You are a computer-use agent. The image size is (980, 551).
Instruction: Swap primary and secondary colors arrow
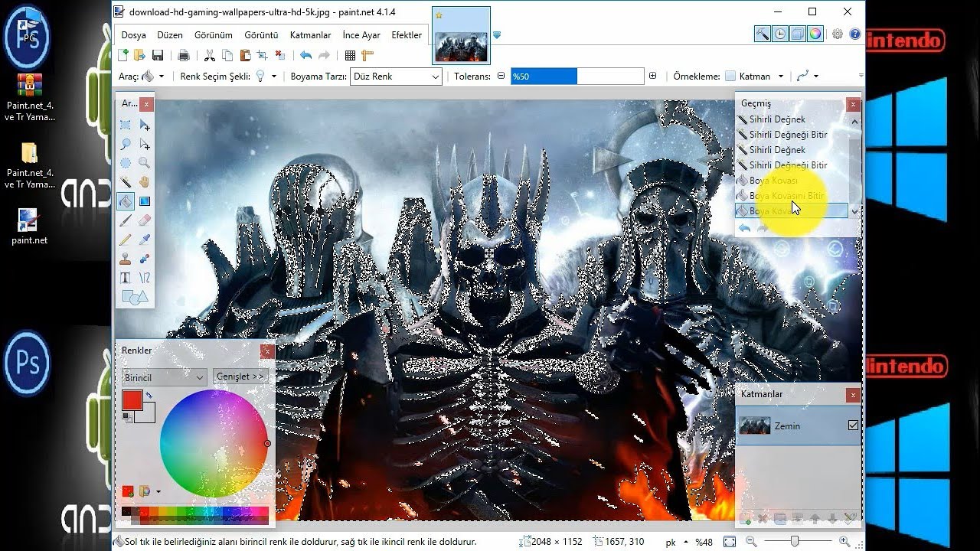(x=149, y=395)
